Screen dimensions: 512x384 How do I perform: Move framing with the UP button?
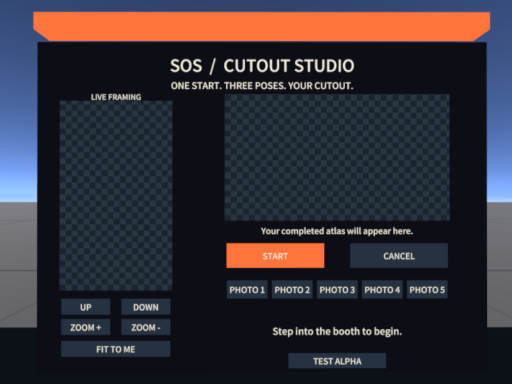point(86,307)
